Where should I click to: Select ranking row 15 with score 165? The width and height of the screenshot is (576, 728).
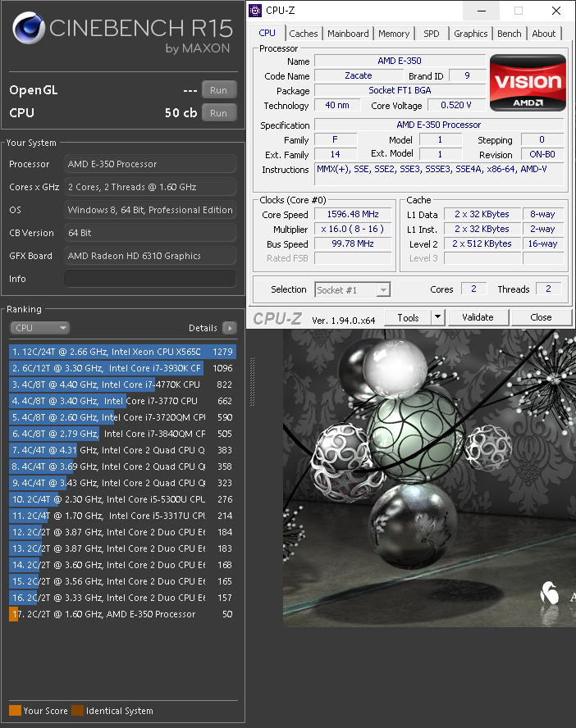pyautogui.click(x=122, y=581)
